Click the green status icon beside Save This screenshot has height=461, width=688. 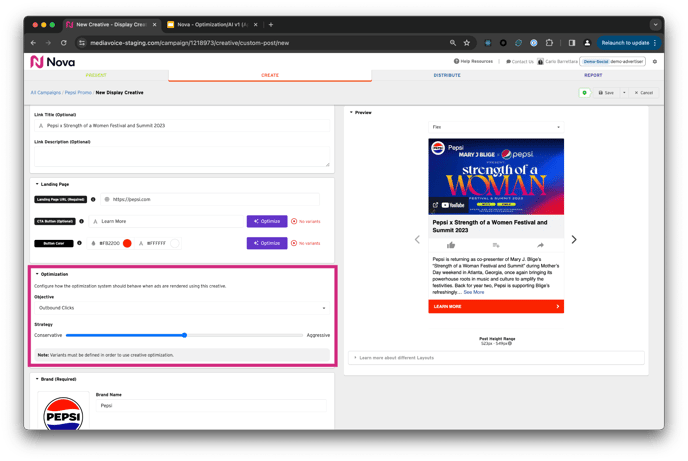point(585,92)
